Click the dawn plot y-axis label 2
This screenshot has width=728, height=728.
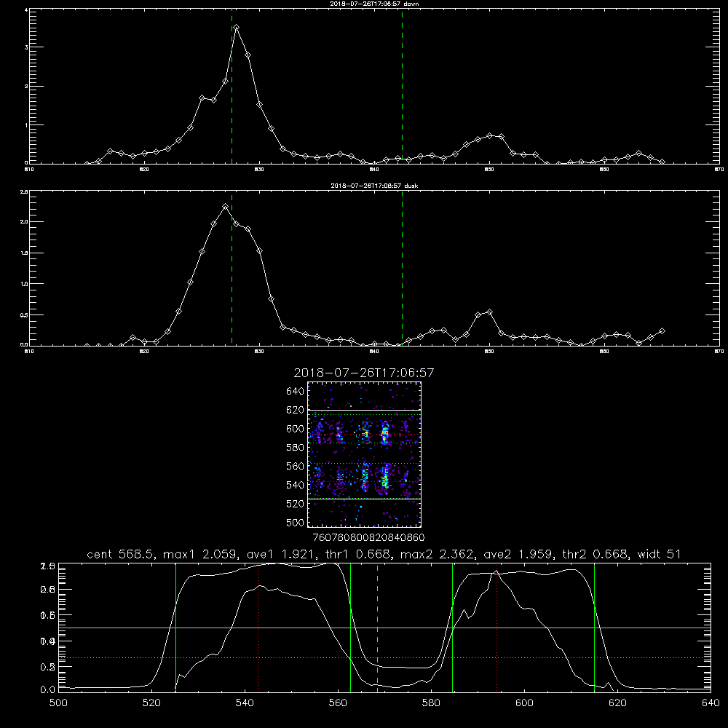tap(26, 87)
